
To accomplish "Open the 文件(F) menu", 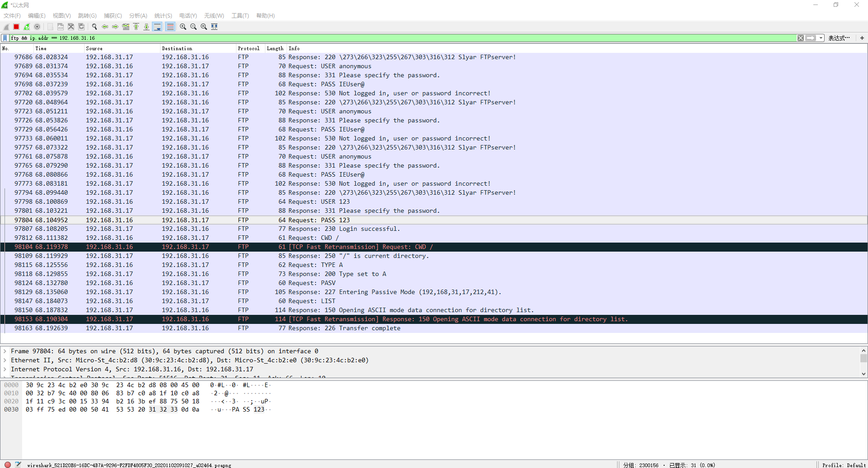I will pos(12,16).
